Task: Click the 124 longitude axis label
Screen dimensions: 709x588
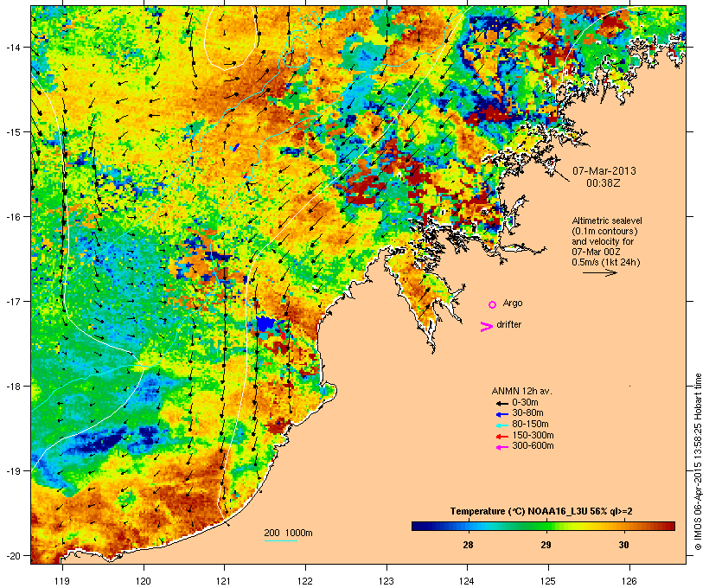Action: point(468,581)
